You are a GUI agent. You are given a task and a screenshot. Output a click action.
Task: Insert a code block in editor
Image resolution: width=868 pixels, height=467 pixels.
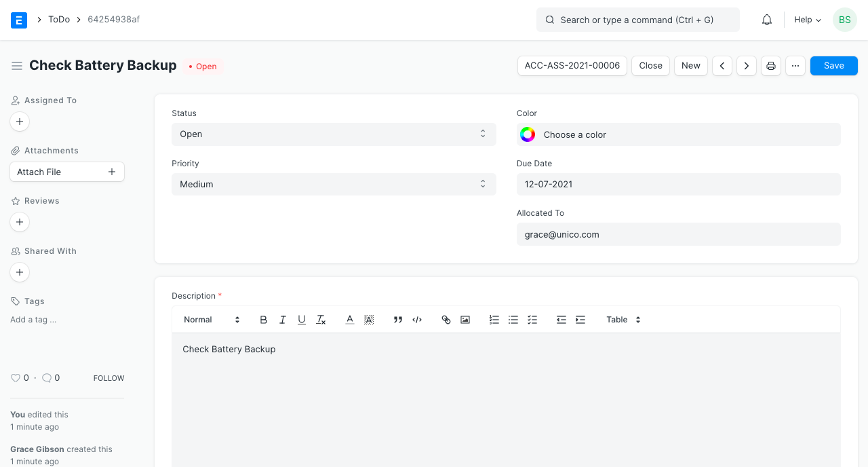point(417,320)
